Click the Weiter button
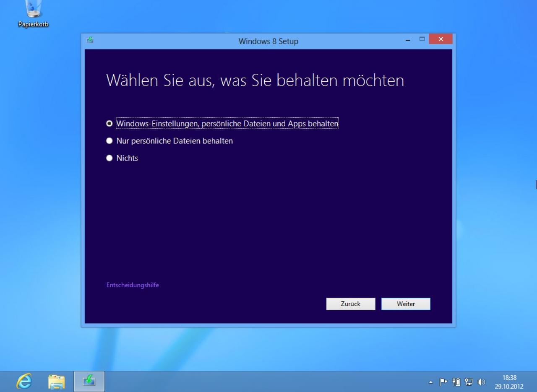Image resolution: width=537 pixels, height=392 pixels. [x=406, y=304]
